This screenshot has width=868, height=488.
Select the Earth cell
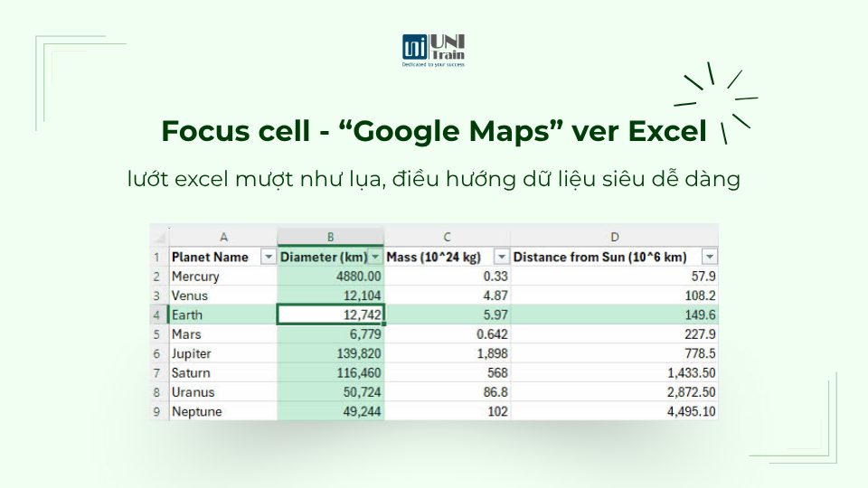(x=223, y=314)
